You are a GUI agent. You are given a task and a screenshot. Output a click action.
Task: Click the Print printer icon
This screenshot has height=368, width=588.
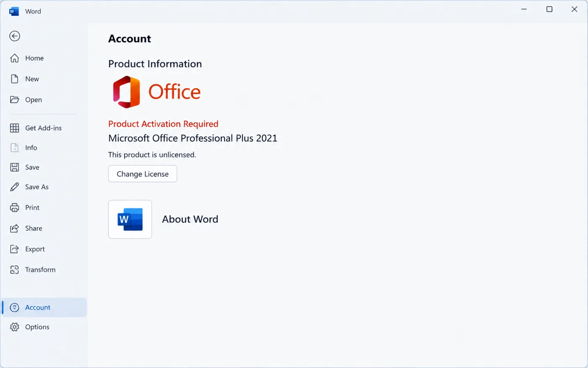coord(15,208)
